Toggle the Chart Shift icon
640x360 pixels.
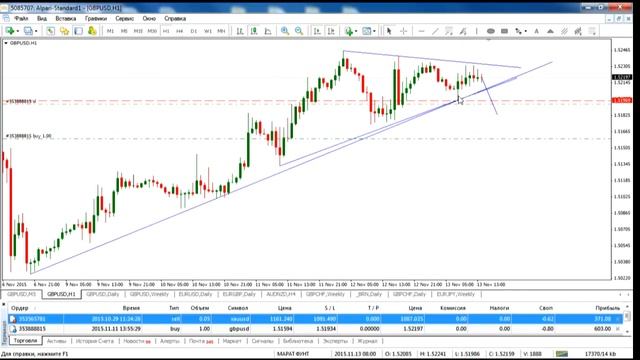[331, 31]
